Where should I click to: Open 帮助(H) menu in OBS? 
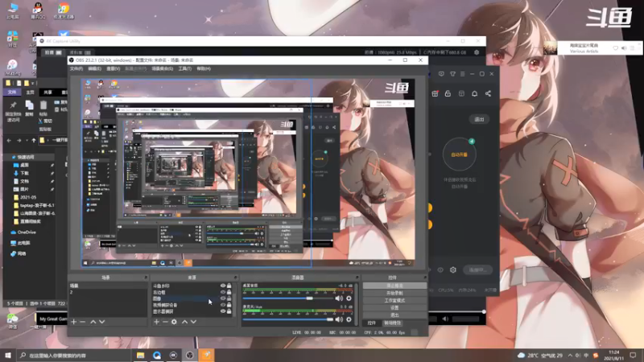(x=204, y=68)
